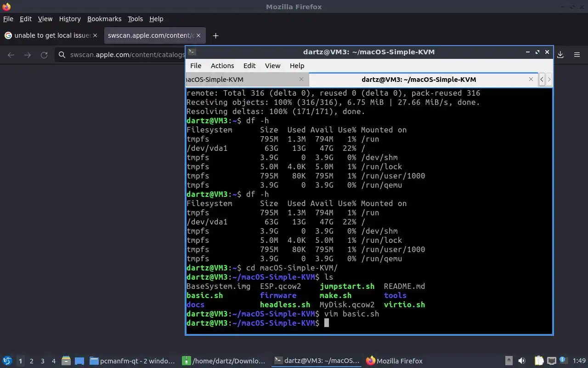Click Firefox forward arrow button

point(28,55)
